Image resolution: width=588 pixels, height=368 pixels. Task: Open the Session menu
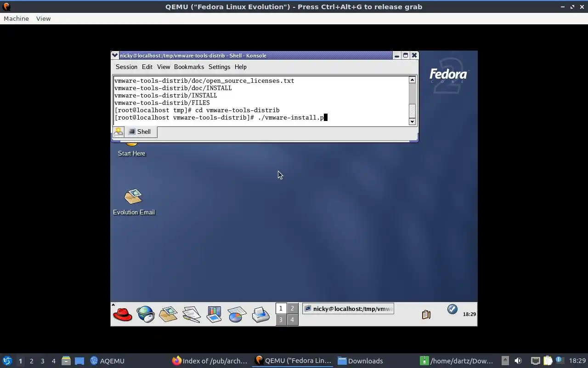pos(126,67)
